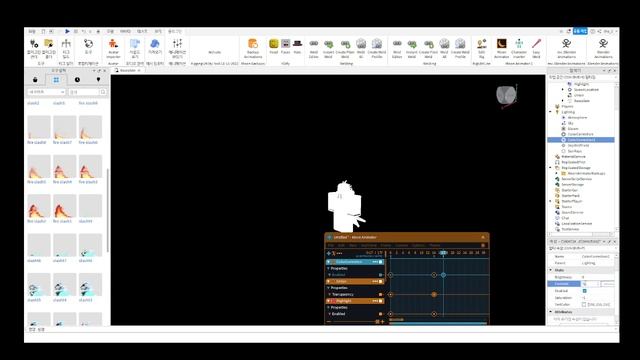Click the toolbox search field

pyautogui.click(x=87, y=92)
